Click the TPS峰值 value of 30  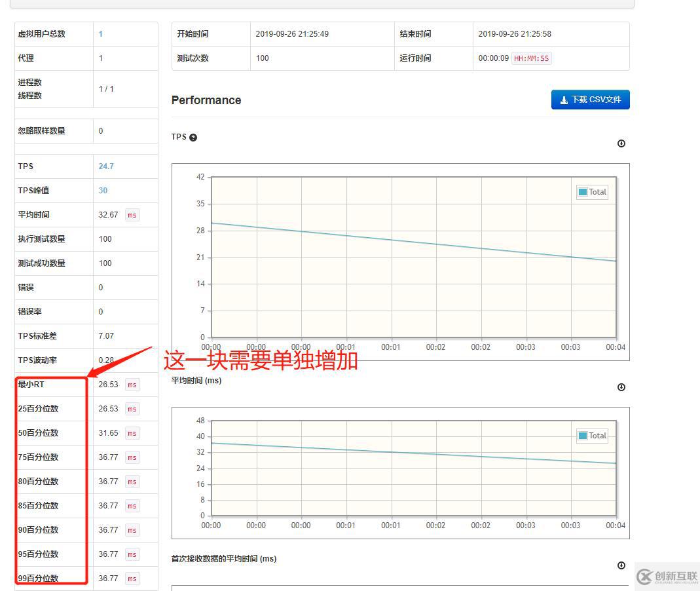(x=106, y=190)
